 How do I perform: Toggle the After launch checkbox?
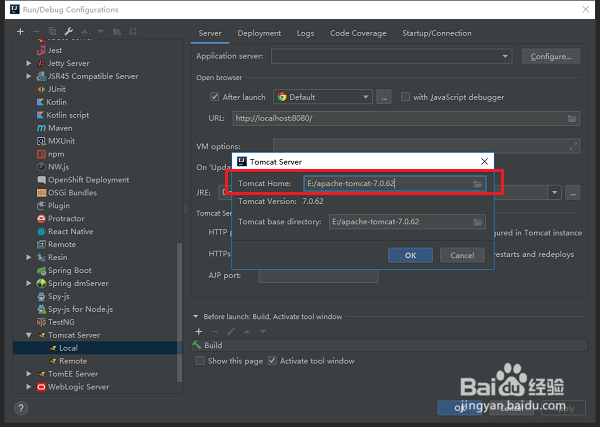point(215,97)
